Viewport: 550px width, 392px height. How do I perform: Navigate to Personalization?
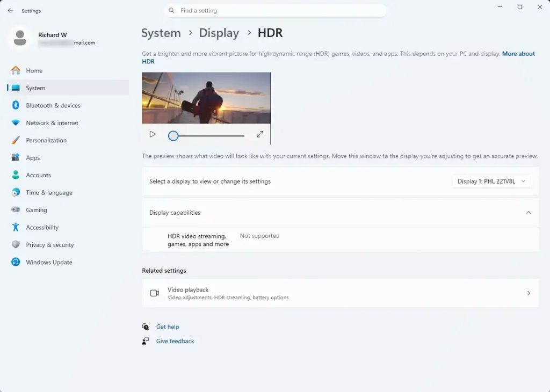(68, 140)
